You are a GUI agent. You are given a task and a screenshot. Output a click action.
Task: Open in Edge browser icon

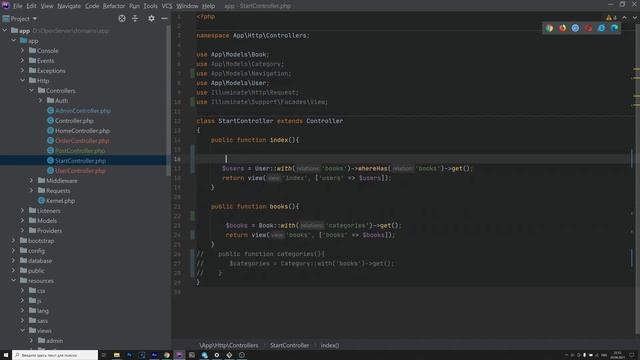click(614, 28)
